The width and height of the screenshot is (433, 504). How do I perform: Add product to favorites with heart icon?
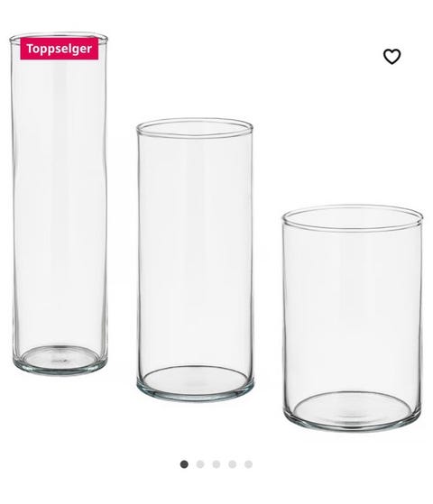pos(392,56)
